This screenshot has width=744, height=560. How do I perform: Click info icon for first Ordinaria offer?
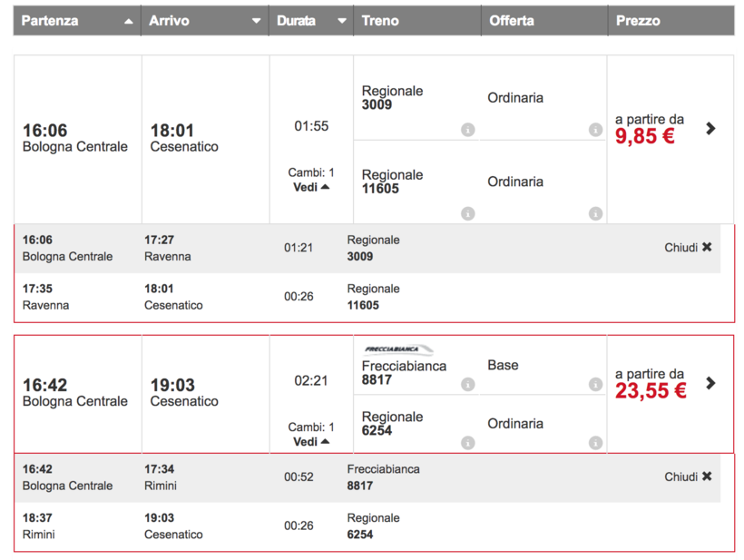click(x=595, y=130)
